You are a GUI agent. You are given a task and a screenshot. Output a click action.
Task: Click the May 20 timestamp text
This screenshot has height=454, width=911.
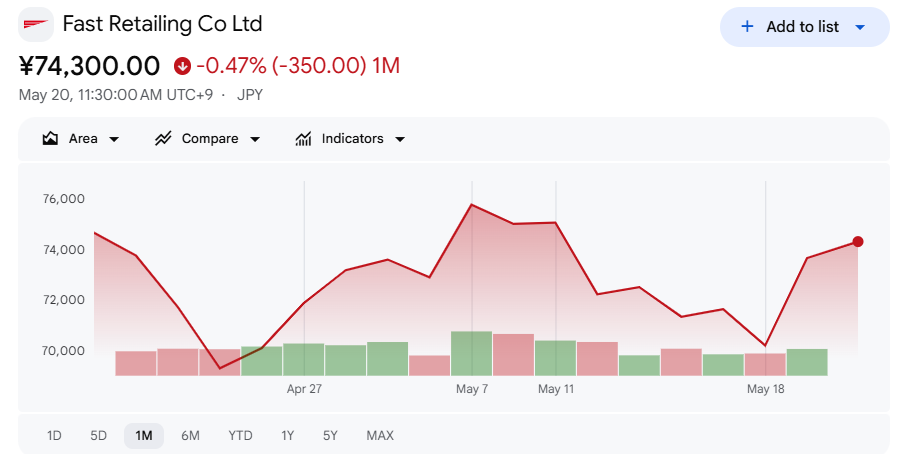pos(116,95)
